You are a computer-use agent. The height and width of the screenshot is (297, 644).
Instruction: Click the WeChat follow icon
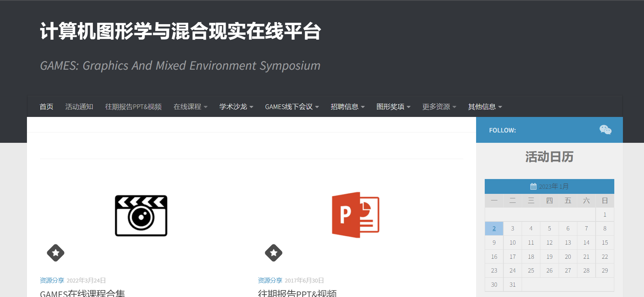pyautogui.click(x=605, y=130)
